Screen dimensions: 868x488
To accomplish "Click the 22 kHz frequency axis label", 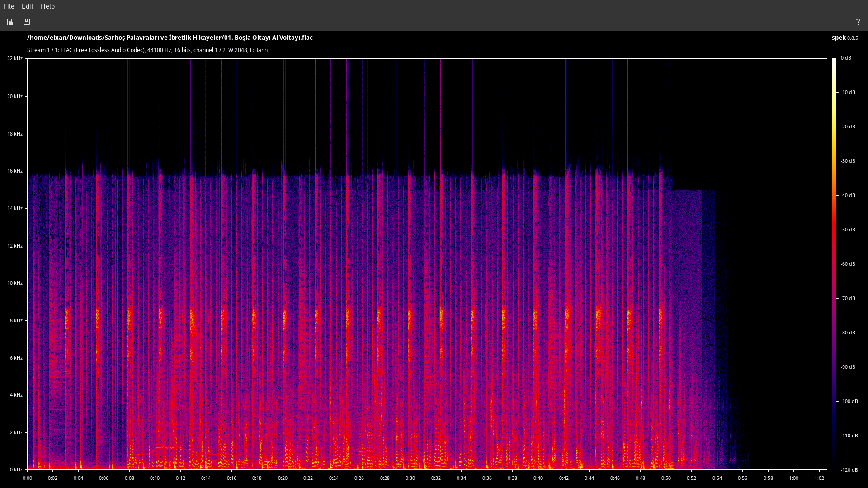I will click(x=14, y=58).
